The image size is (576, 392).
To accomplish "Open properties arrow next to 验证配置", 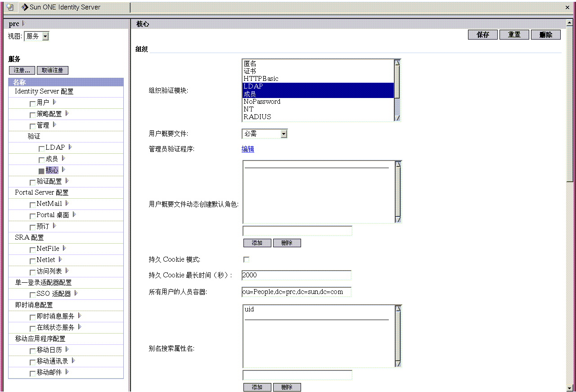I will click(x=67, y=181).
